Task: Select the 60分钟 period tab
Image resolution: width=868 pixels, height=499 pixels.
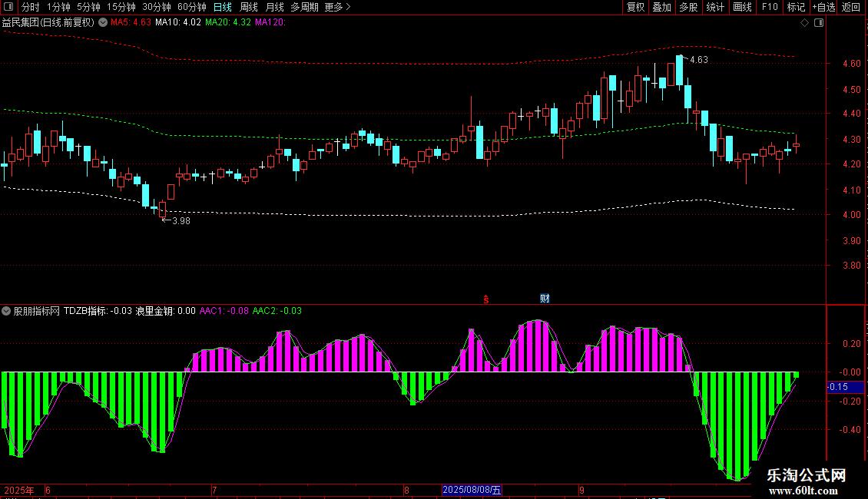Action: [x=192, y=7]
